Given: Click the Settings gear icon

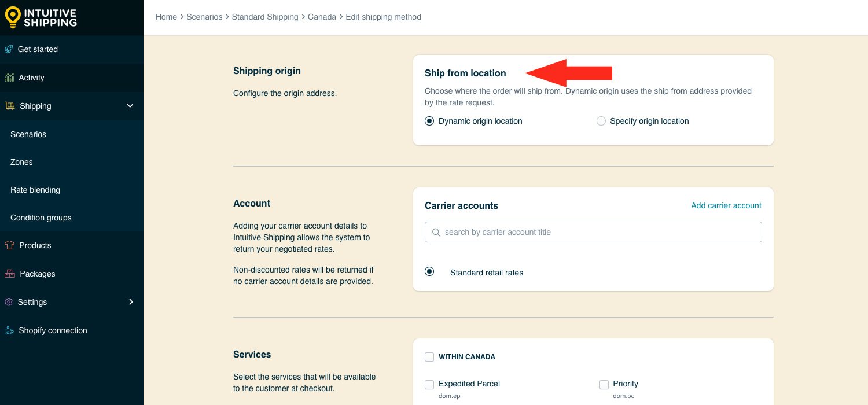Looking at the screenshot, I should 9,302.
